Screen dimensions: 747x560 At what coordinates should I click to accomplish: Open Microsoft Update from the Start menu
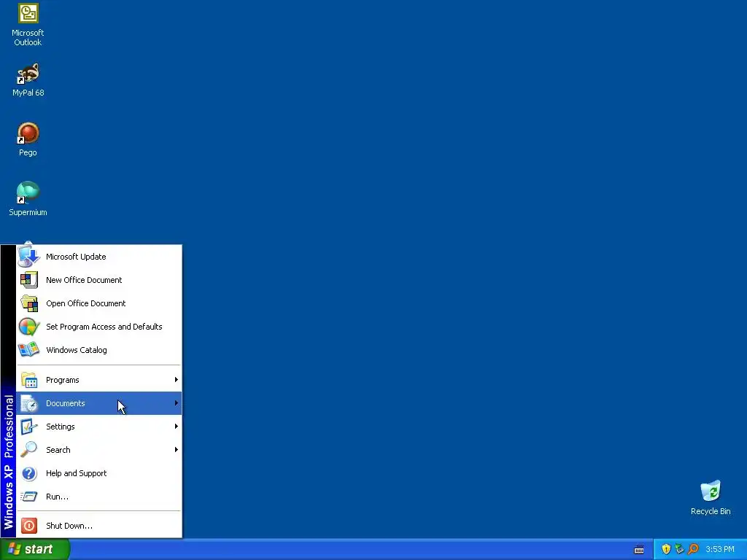tap(99, 256)
